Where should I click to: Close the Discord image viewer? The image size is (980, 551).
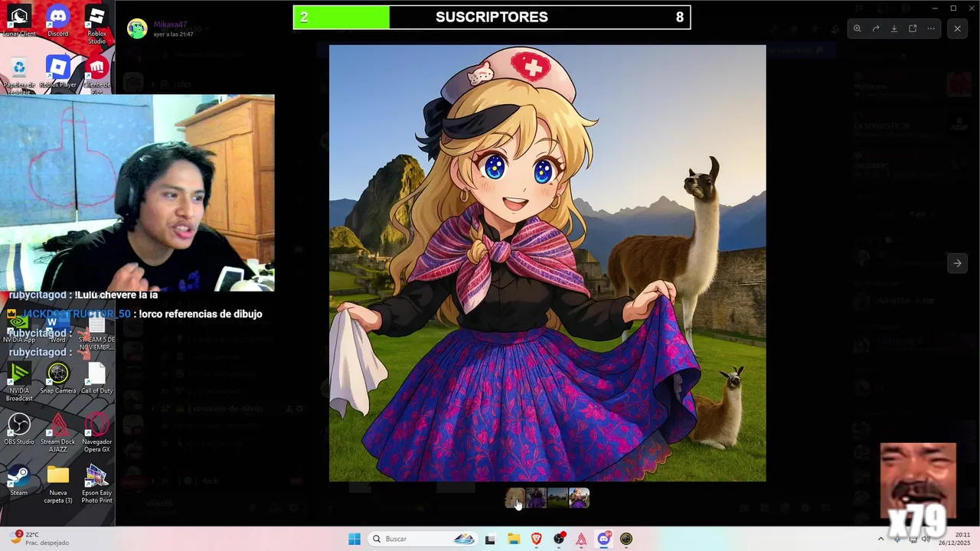pos(957,28)
